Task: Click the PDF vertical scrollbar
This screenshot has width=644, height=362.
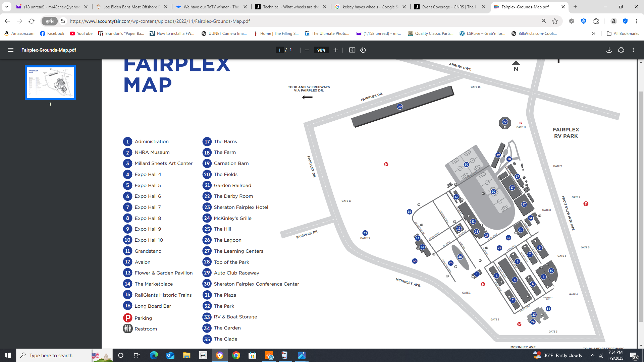Action: [641, 206]
